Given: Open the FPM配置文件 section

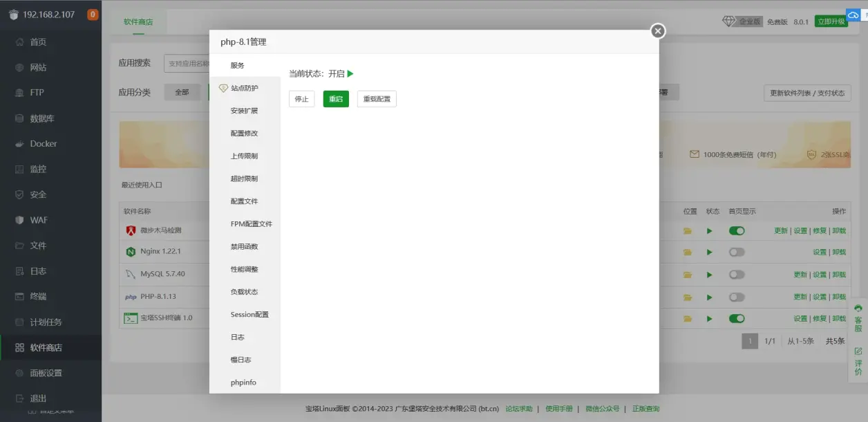Looking at the screenshot, I should pyautogui.click(x=245, y=224).
